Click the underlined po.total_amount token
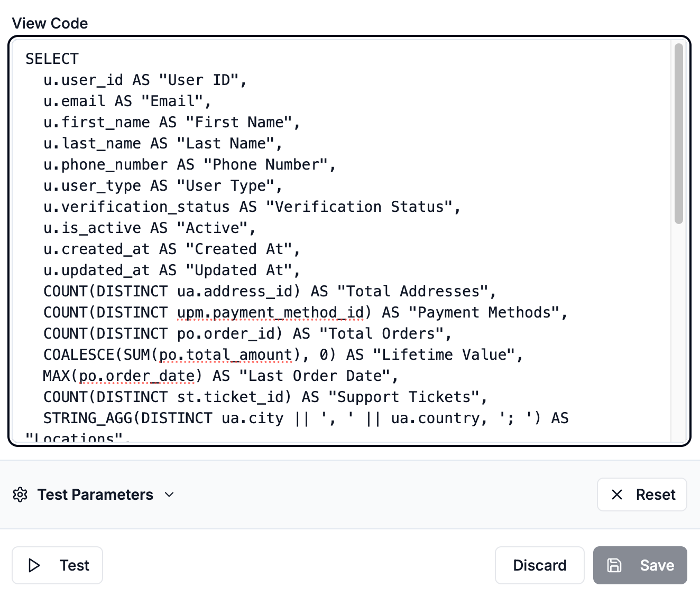This screenshot has width=700, height=597. [x=226, y=355]
